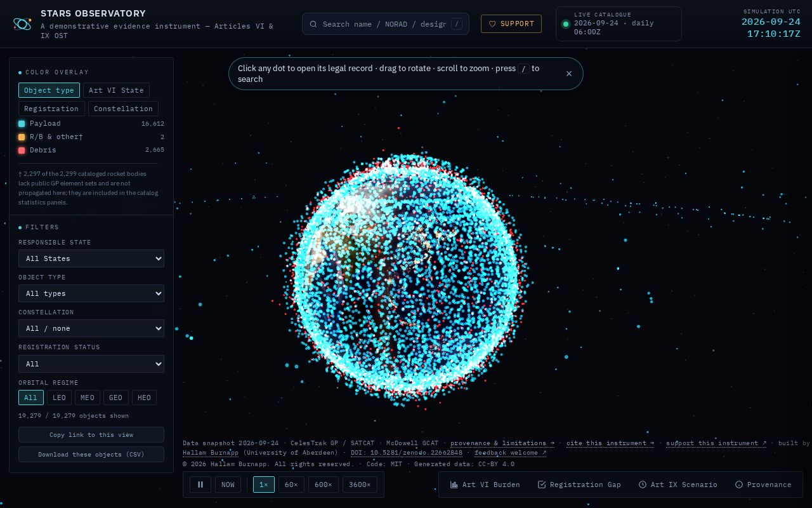
Task: Open the Object Type dropdown
Action: click(91, 293)
